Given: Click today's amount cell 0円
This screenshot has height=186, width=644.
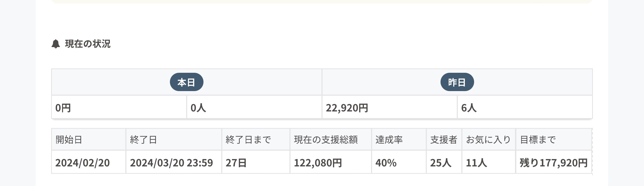Looking at the screenshot, I should coord(63,108).
